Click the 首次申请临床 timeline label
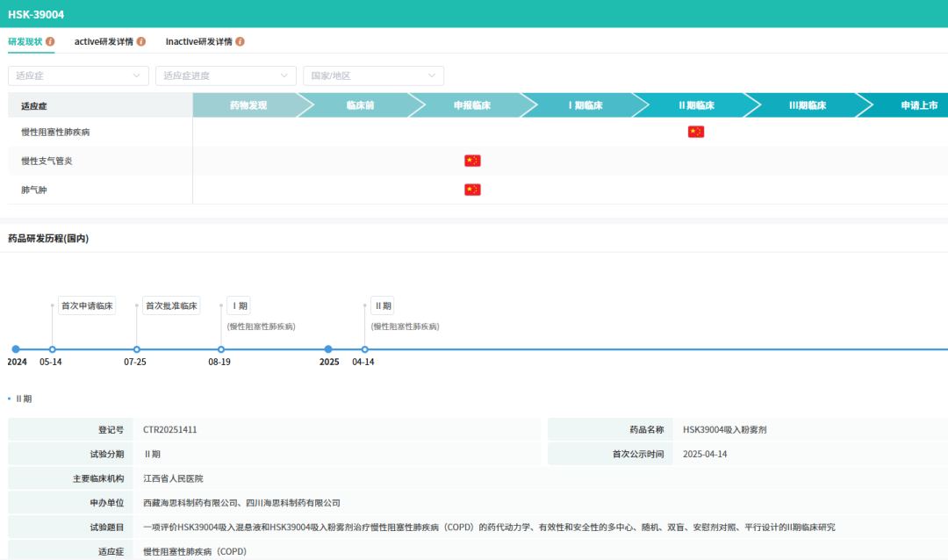948x560 pixels. pos(87,306)
